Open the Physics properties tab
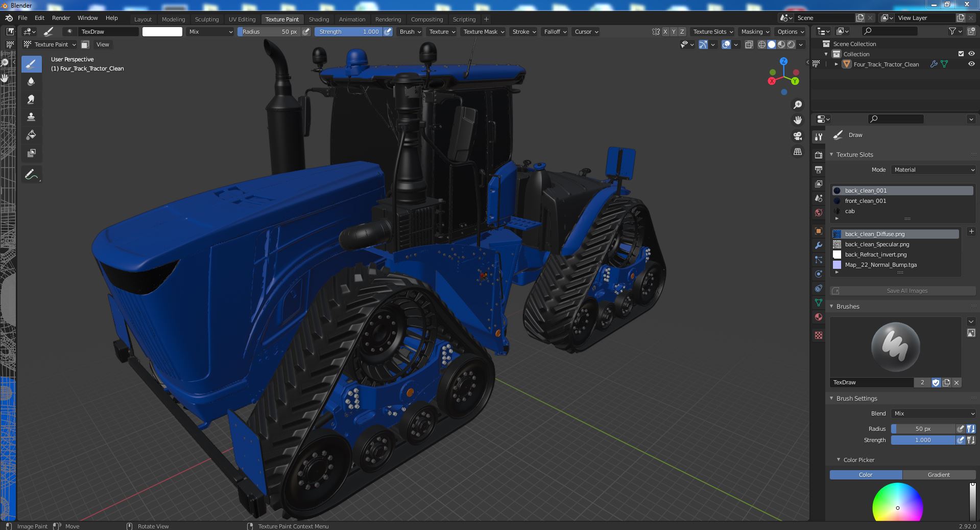This screenshot has height=530, width=980. pyautogui.click(x=819, y=273)
